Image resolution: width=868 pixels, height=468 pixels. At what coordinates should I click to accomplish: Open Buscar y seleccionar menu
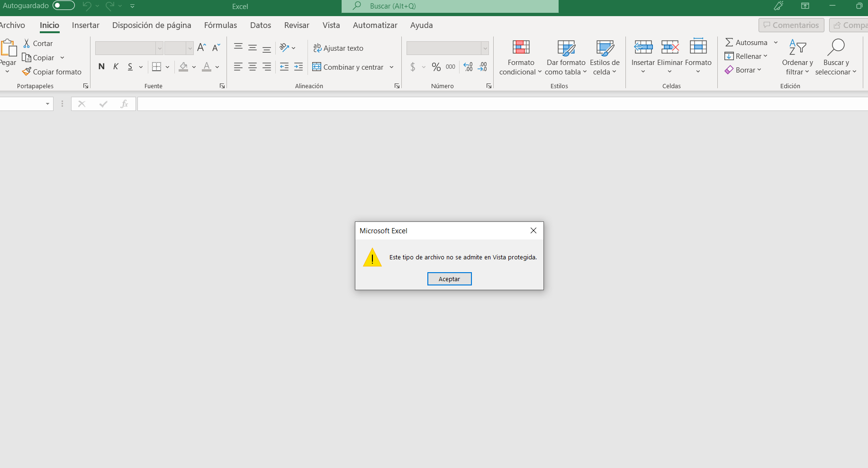836,57
